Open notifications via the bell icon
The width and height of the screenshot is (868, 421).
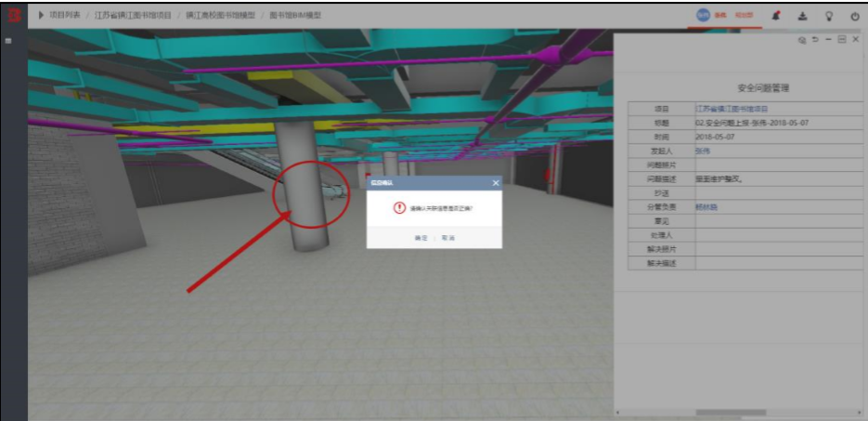coord(776,16)
